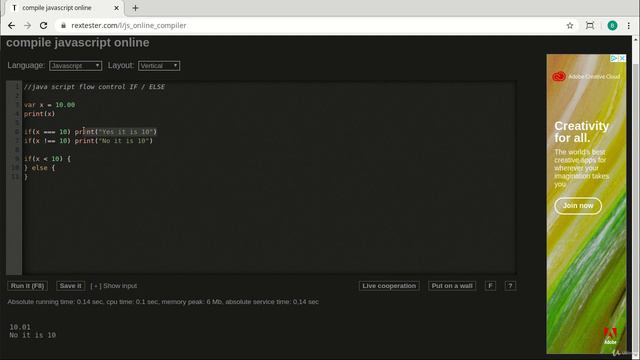Viewport: 640px width, 360px height.
Task: Click the Run it (F8) button
Action: [x=27, y=286]
